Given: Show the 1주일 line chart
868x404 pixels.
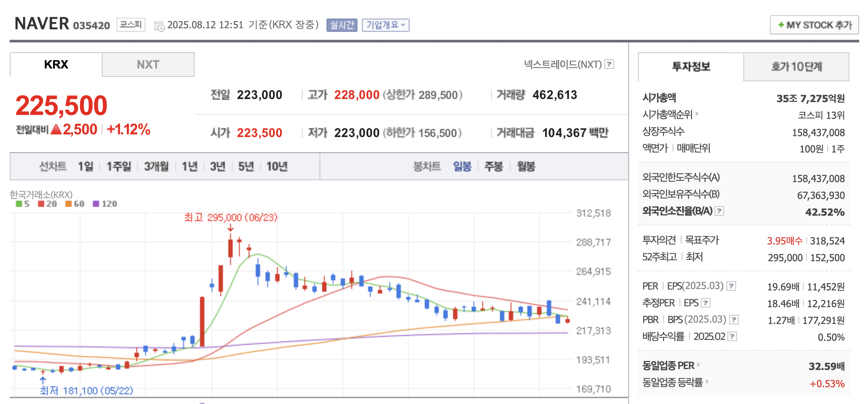Looking at the screenshot, I should click(119, 167).
